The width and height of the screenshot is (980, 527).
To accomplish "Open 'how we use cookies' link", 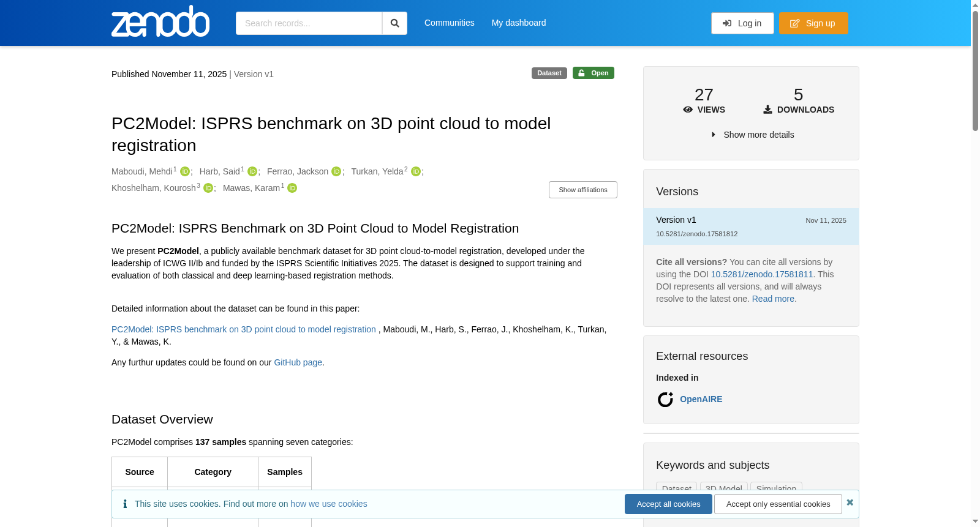I will click(x=329, y=504).
